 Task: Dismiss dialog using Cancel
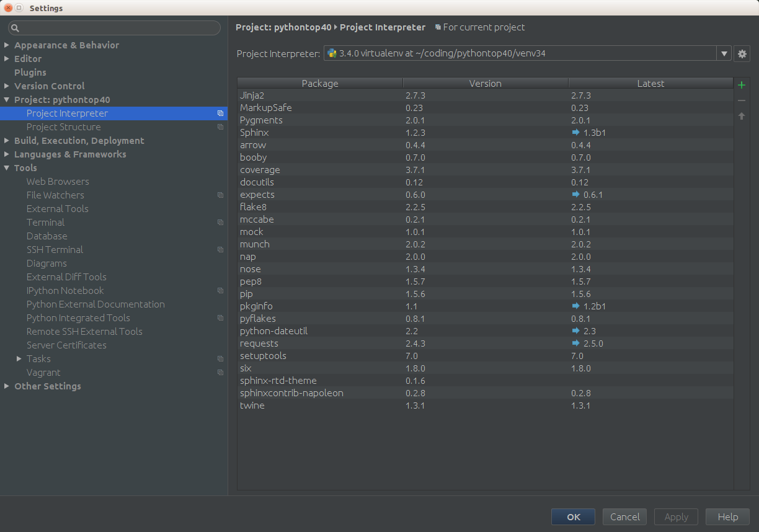tap(624, 516)
